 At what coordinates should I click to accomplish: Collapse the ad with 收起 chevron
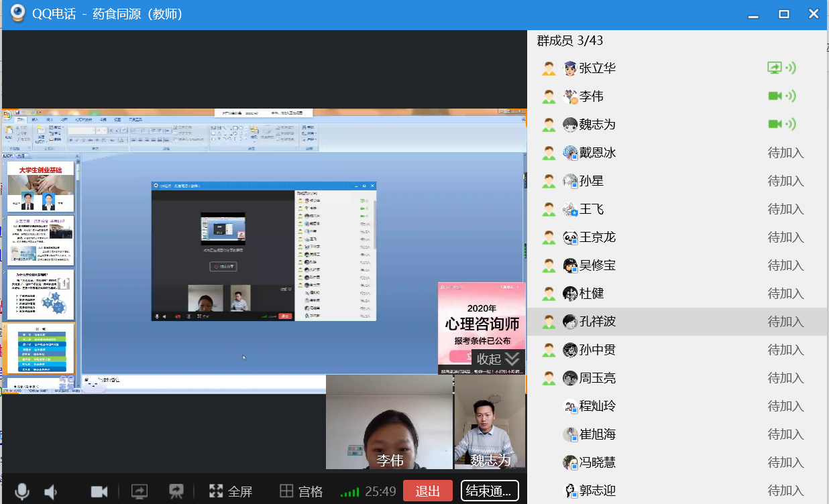[x=498, y=359]
